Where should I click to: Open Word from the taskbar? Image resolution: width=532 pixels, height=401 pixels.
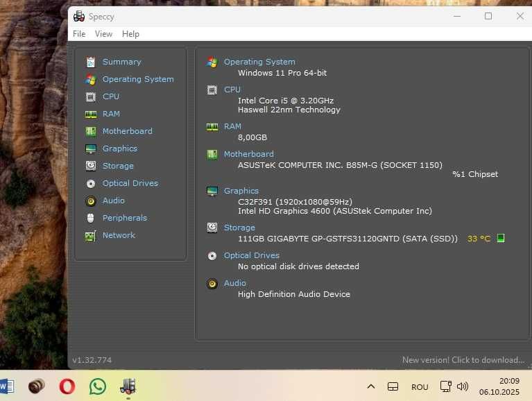click(7, 386)
